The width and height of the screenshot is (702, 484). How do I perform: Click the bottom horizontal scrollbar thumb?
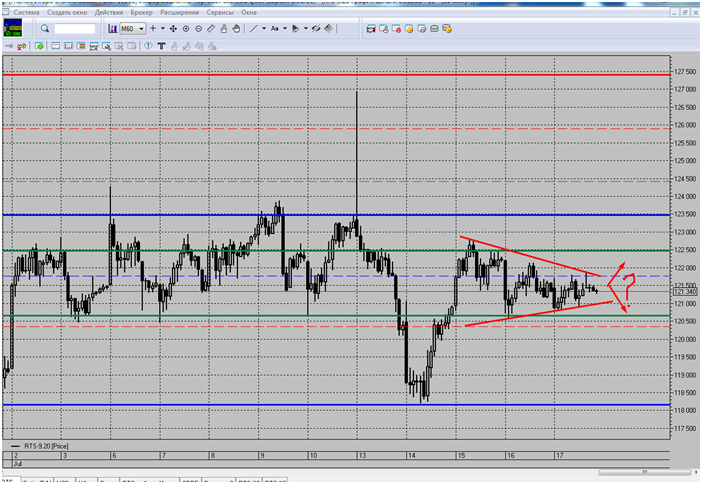click(x=644, y=472)
